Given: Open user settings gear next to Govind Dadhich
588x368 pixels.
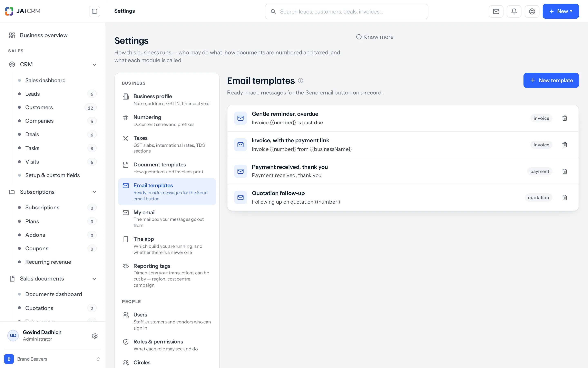Looking at the screenshot, I should pyautogui.click(x=95, y=336).
